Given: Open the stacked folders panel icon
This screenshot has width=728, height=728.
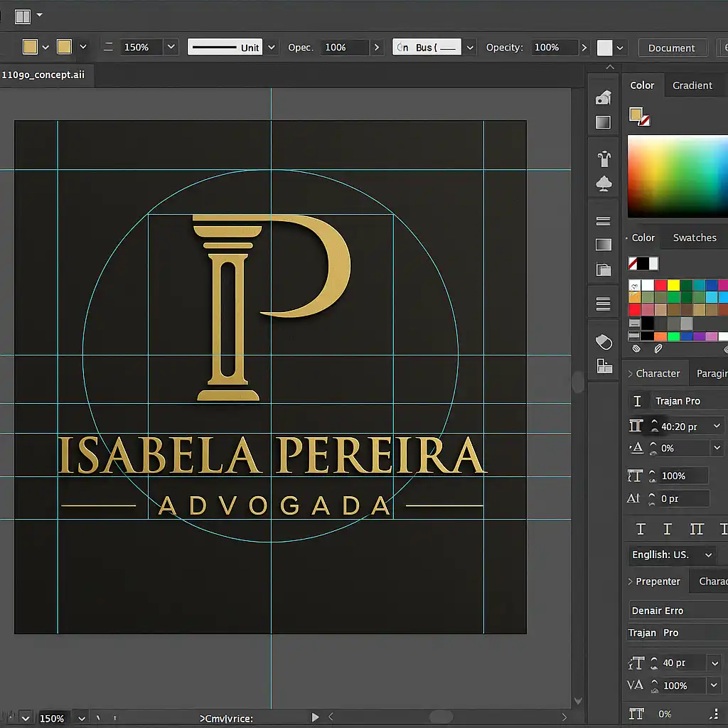Looking at the screenshot, I should pos(604,269).
